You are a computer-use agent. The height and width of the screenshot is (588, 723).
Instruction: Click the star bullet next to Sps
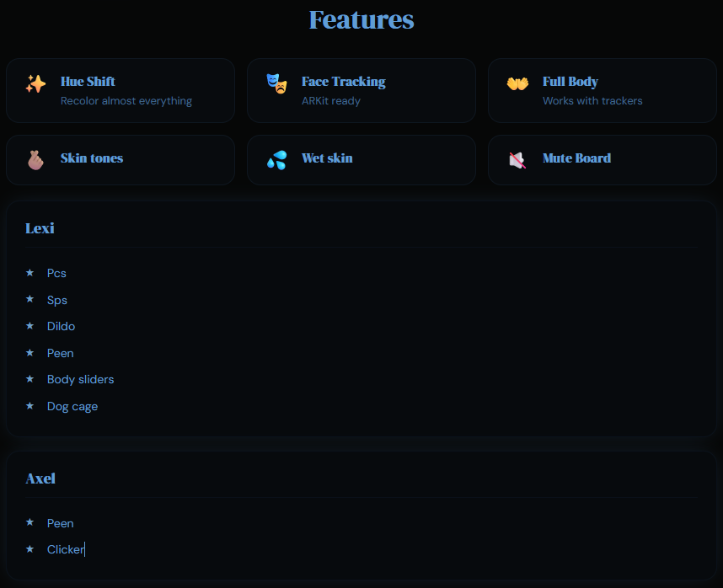30,300
